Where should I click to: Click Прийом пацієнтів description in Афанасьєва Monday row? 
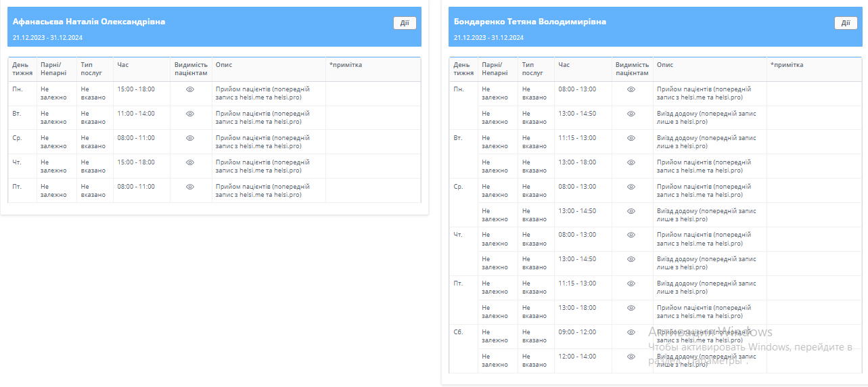[262, 93]
